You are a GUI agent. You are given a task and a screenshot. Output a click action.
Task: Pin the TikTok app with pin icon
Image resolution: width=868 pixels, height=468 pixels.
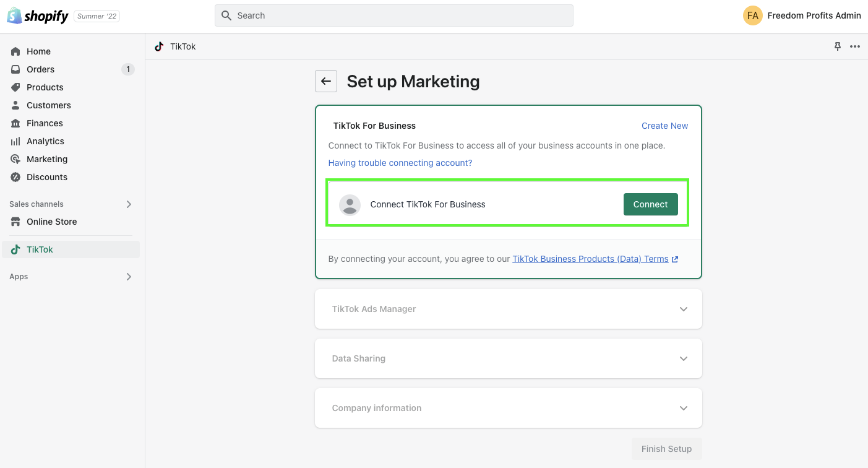(x=838, y=46)
